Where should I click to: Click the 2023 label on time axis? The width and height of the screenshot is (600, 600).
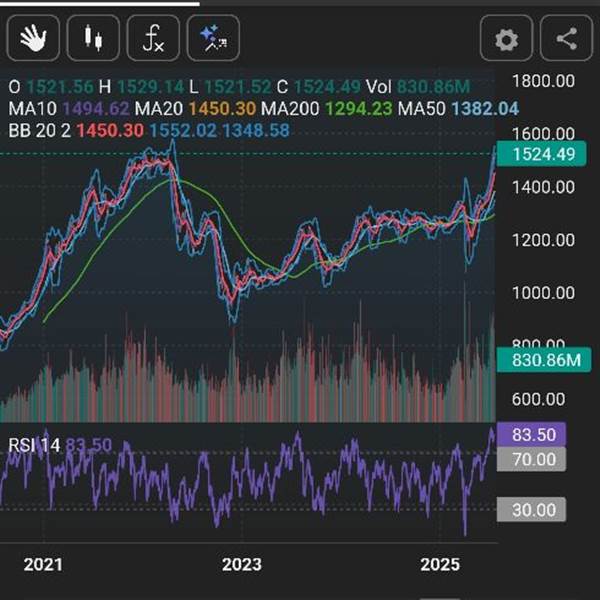pyautogui.click(x=242, y=564)
